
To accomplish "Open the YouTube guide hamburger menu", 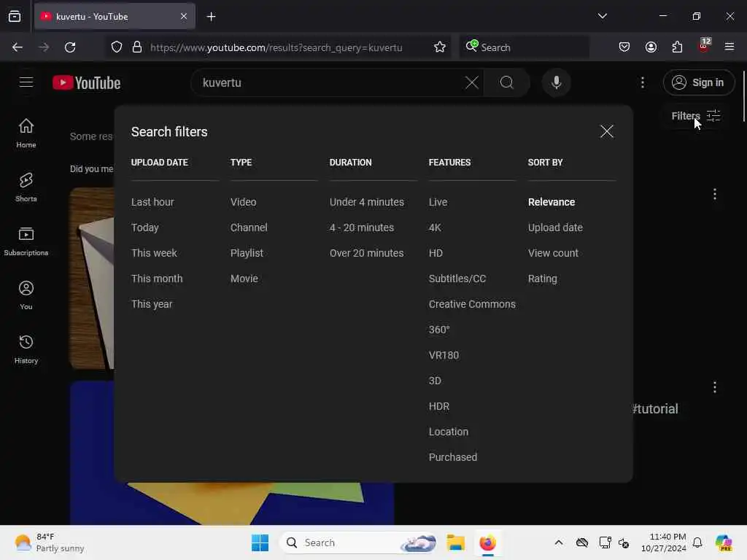I will click(26, 82).
